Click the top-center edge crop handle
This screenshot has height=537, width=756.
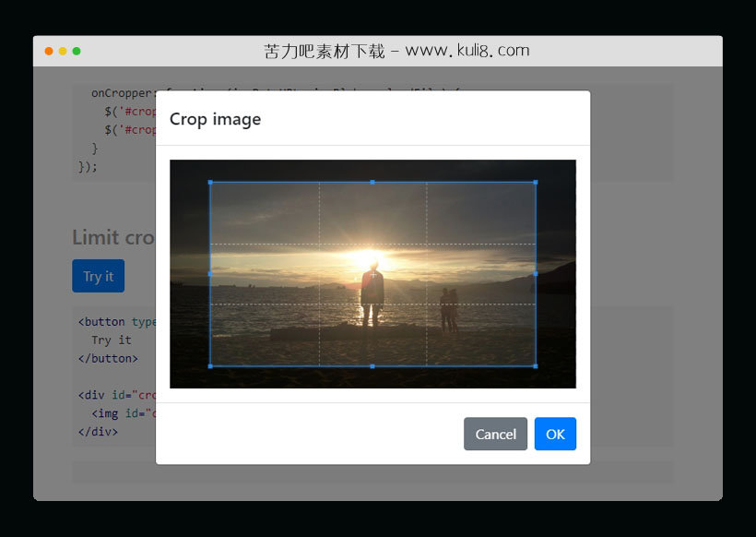[372, 183]
